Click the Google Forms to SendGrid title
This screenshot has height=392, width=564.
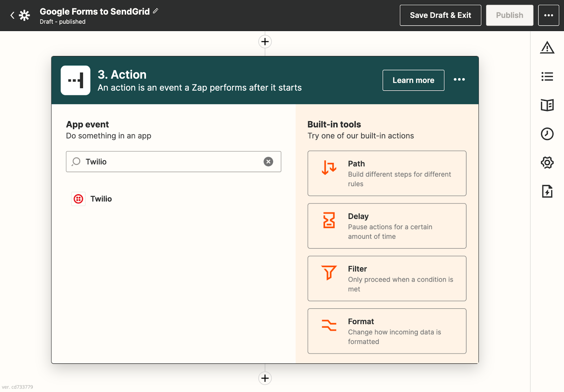click(95, 12)
